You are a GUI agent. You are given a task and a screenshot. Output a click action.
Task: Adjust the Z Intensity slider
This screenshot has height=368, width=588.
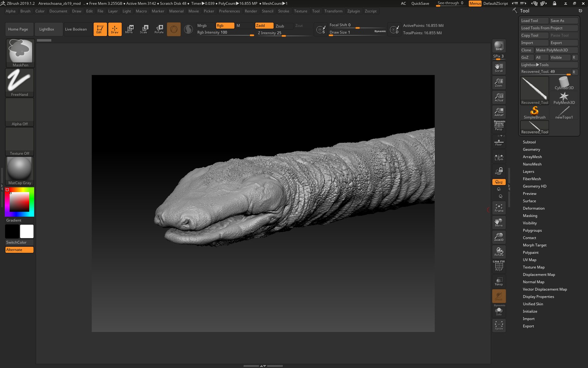pyautogui.click(x=284, y=33)
